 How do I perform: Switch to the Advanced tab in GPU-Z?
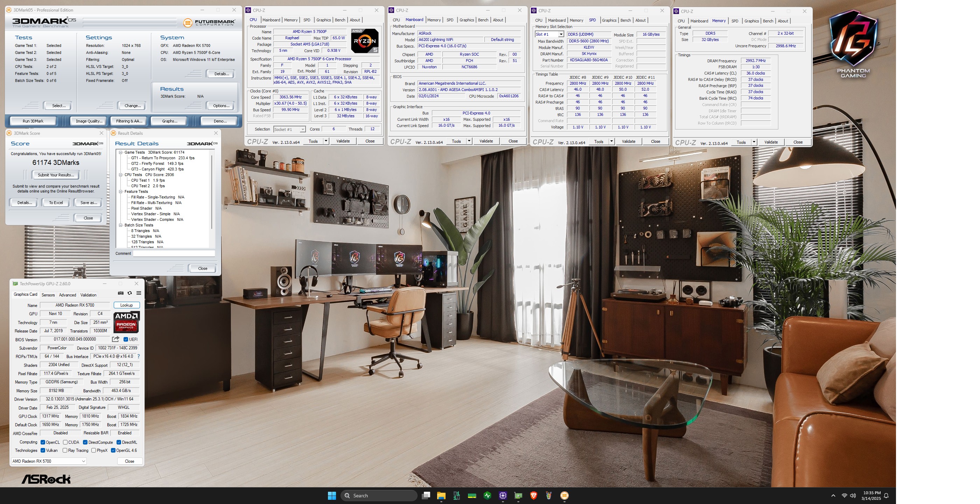pyautogui.click(x=67, y=295)
